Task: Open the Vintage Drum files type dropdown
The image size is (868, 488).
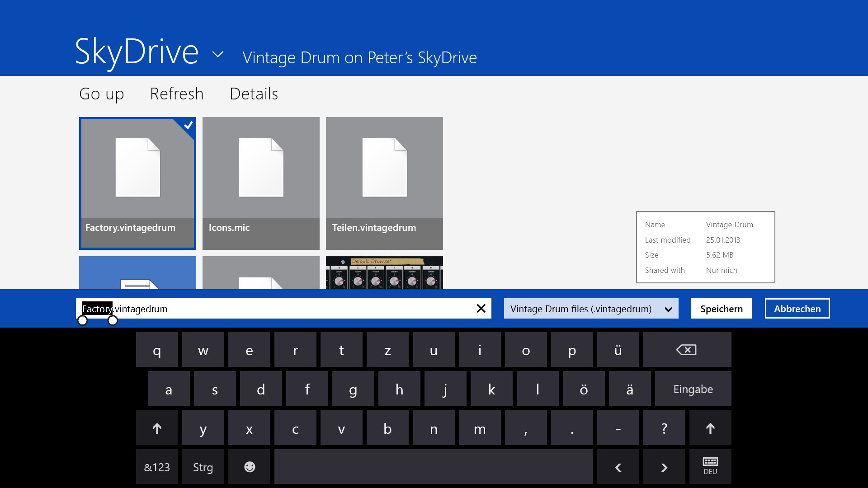Action: click(591, 309)
